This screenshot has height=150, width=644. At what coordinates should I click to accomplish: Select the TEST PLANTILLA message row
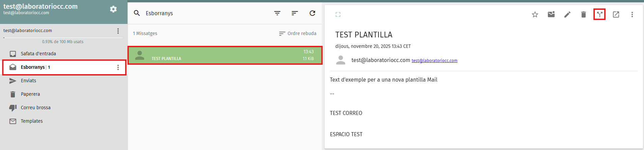[x=225, y=55]
